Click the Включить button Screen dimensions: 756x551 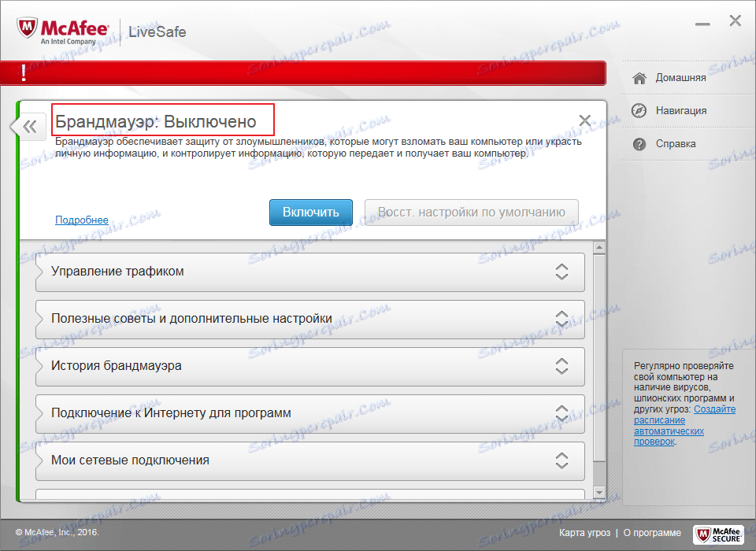[x=311, y=212]
